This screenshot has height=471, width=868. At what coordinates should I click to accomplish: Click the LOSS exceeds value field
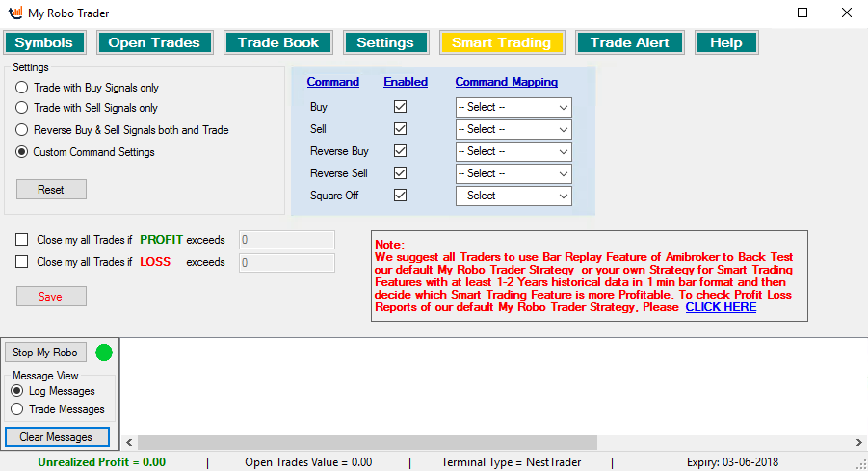point(287,262)
